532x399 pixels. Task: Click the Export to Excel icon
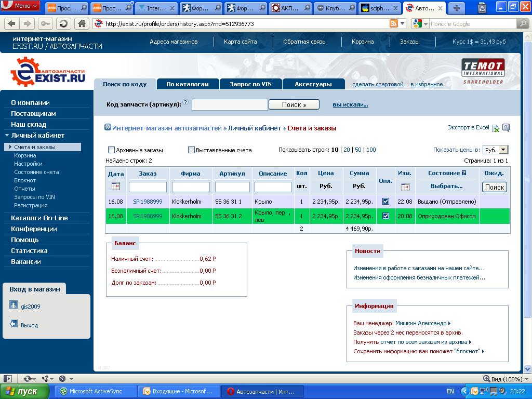pyautogui.click(x=495, y=128)
